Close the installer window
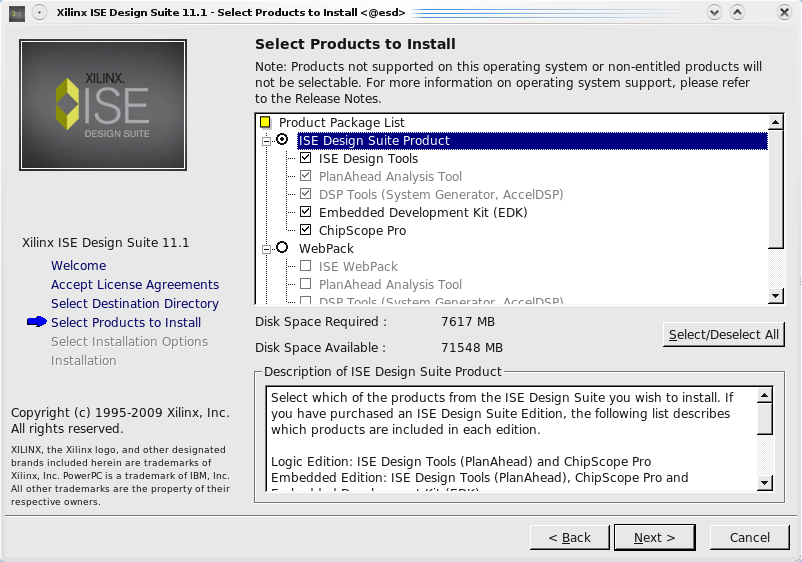Viewport: 802px width, 562px height. click(x=784, y=12)
